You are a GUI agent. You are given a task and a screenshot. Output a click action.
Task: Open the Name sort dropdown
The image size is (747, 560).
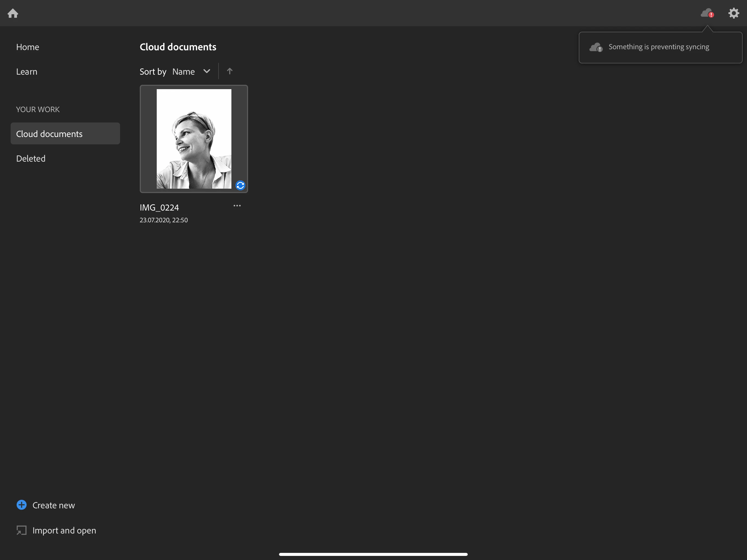coord(183,72)
